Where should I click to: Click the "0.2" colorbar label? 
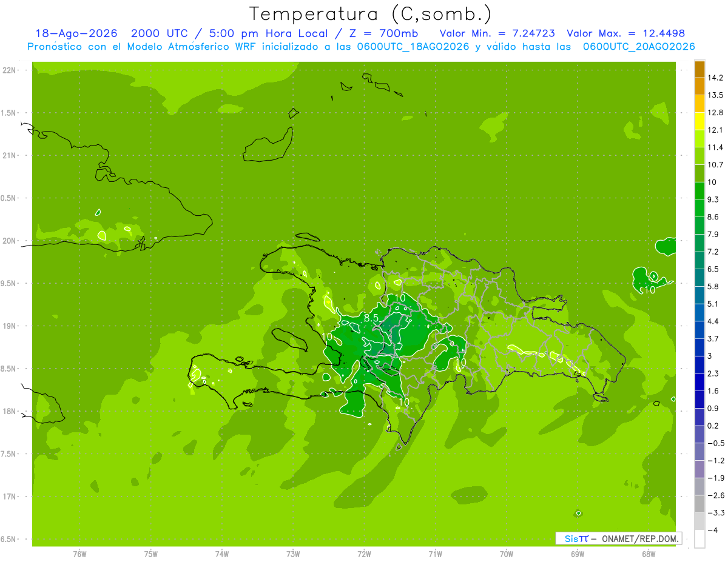pos(713,426)
